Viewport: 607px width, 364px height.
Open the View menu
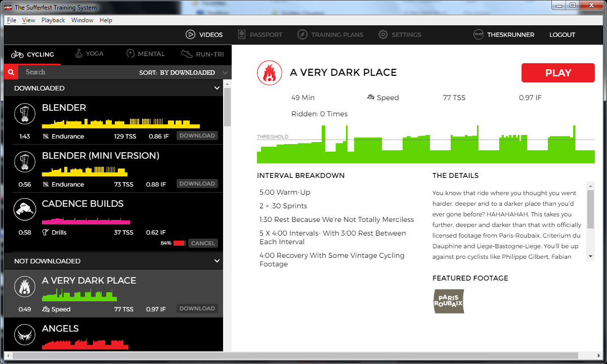point(29,20)
